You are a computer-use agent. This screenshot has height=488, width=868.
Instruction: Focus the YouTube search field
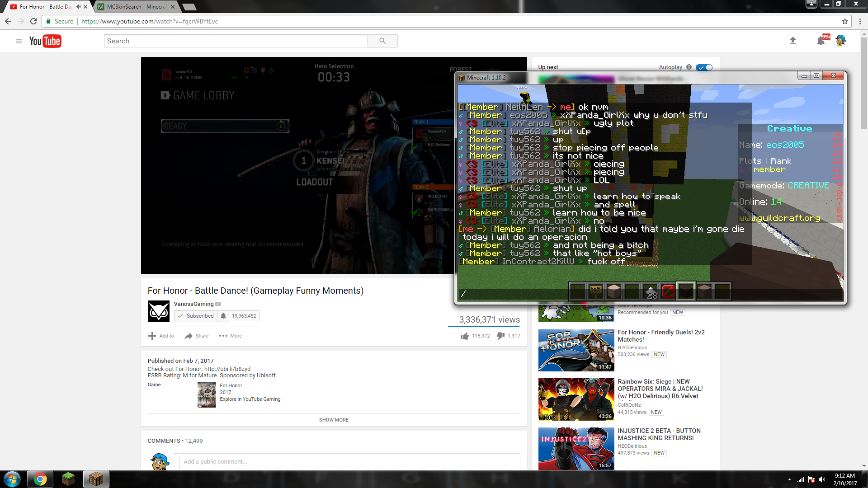[236, 41]
